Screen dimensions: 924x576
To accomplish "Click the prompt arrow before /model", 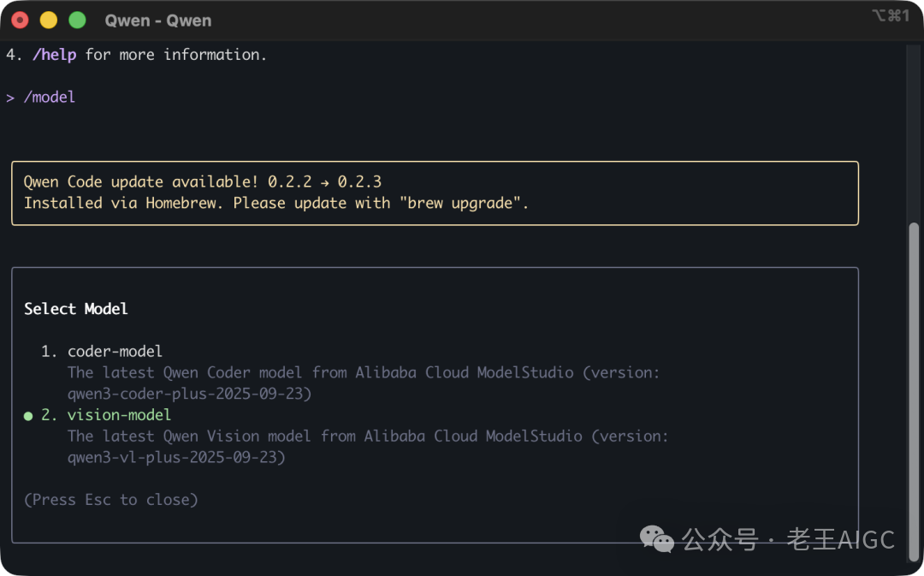I will 10,98.
